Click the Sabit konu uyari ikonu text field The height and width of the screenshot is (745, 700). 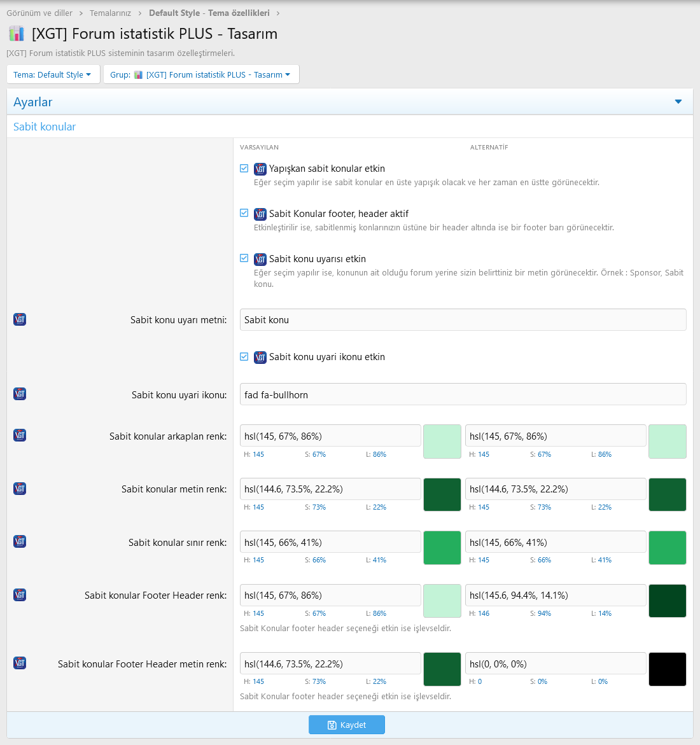pyautogui.click(x=463, y=394)
